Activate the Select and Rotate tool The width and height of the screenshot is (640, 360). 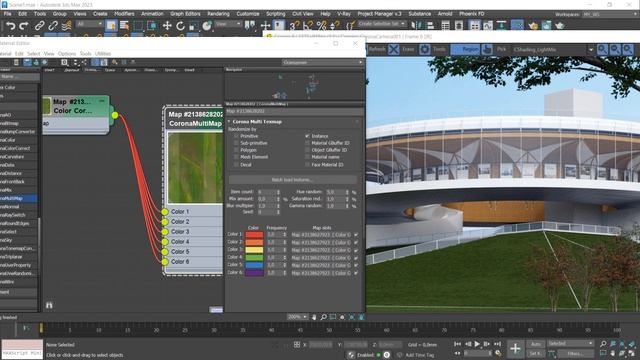pos(180,26)
